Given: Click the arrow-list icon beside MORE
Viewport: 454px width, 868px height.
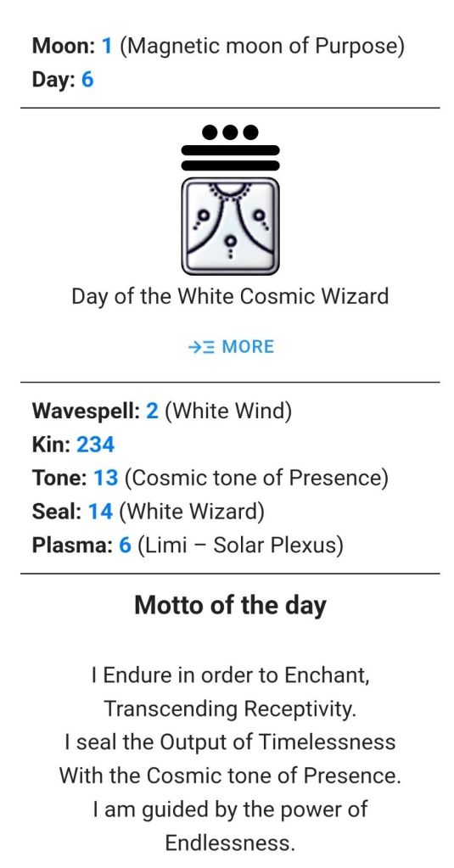Looking at the screenshot, I should 201,347.
